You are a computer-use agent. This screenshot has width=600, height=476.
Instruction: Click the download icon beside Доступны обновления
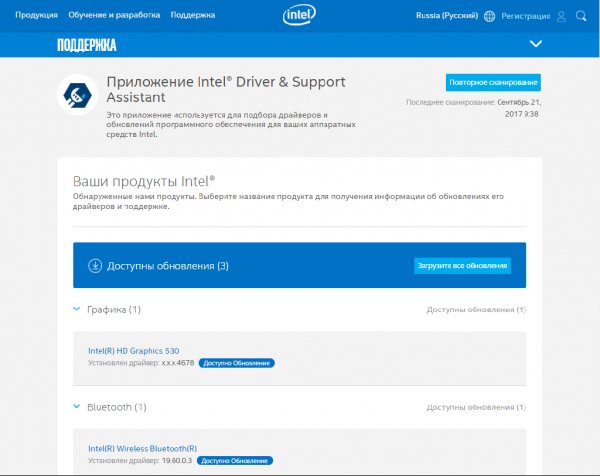pos(95,266)
